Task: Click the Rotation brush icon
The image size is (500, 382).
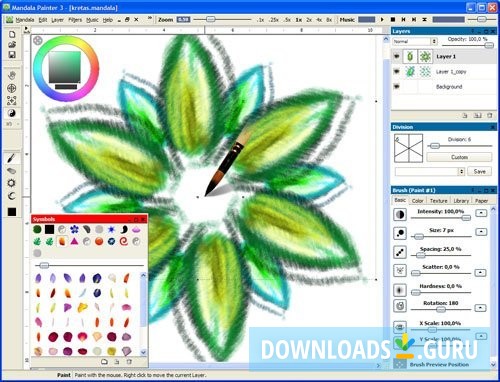Action: click(400, 306)
